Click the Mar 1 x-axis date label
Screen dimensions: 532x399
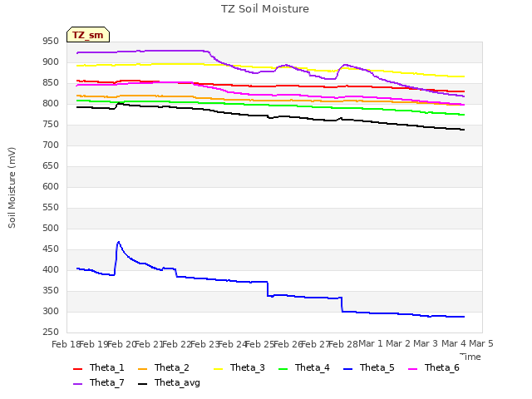click(x=371, y=344)
